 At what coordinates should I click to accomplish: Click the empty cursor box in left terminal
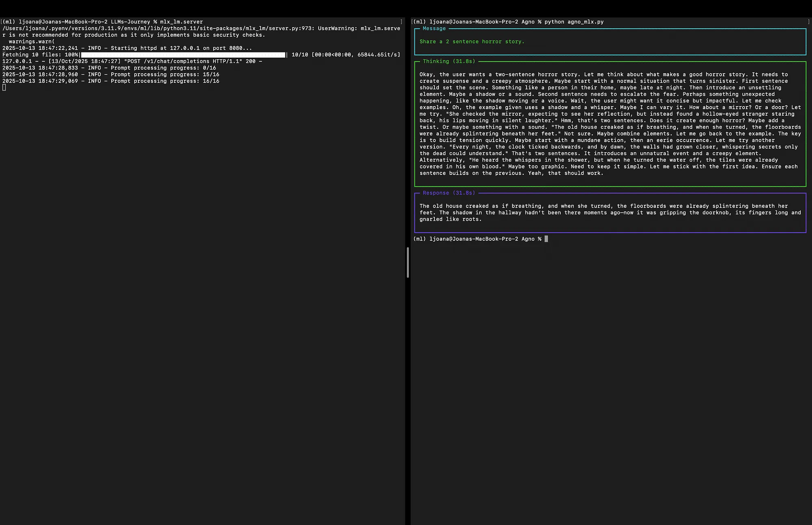4,88
